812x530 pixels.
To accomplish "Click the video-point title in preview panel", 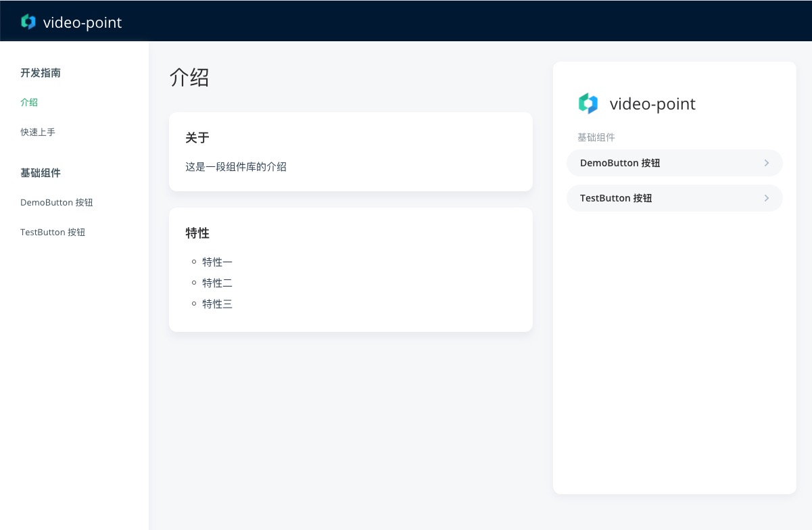I will point(652,103).
